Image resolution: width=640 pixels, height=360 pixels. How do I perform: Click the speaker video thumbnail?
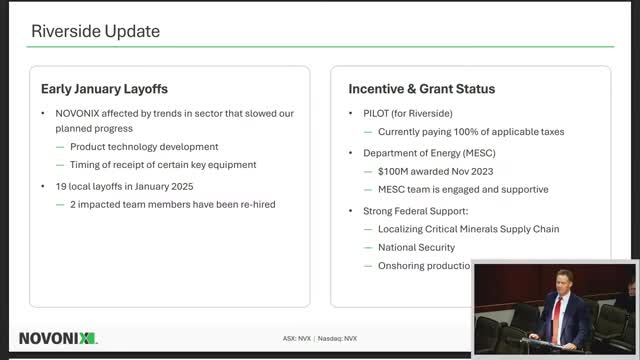(x=555, y=309)
